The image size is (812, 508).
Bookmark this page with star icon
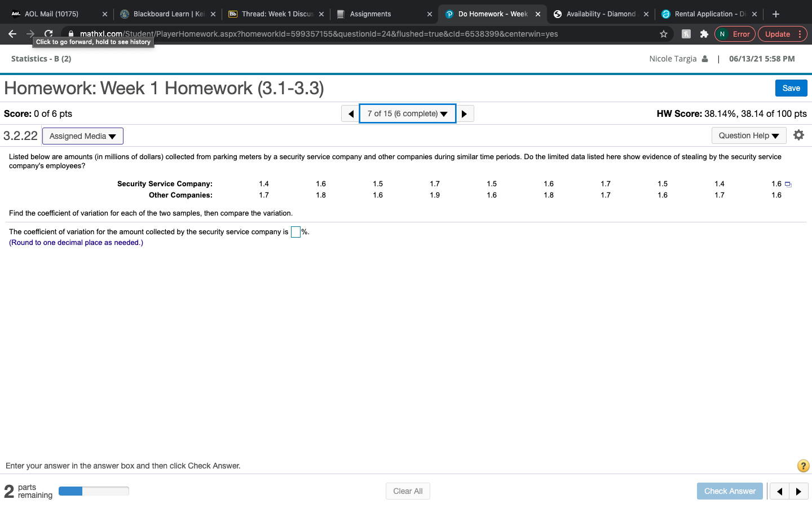pos(664,34)
